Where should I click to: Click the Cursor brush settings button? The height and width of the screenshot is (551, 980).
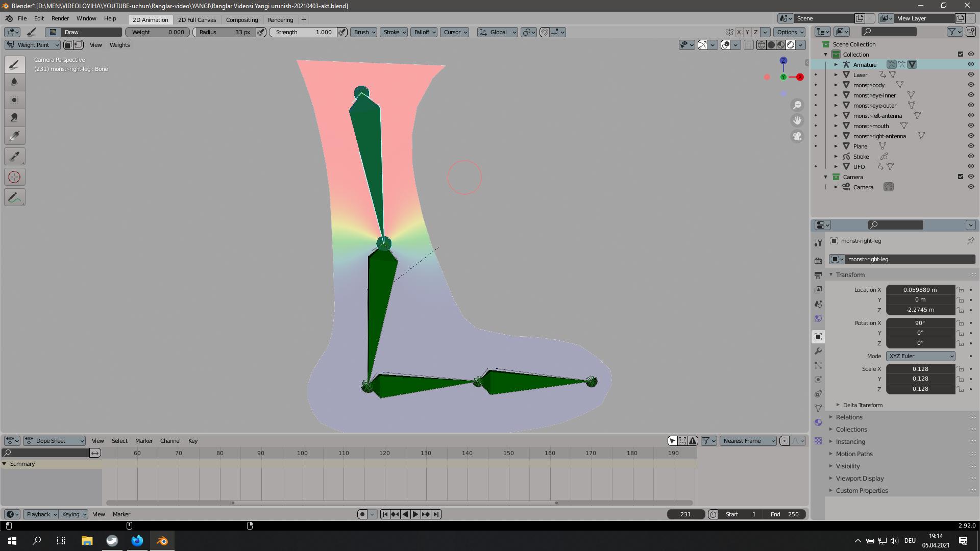click(455, 32)
